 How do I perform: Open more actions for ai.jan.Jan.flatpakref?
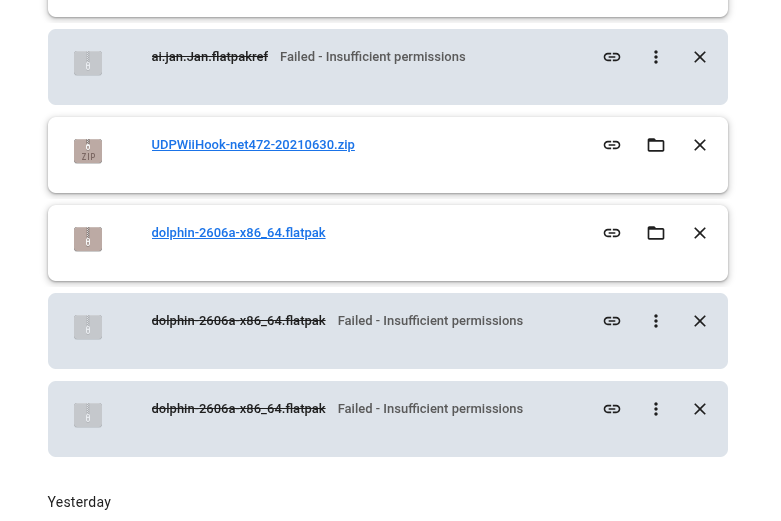click(656, 57)
